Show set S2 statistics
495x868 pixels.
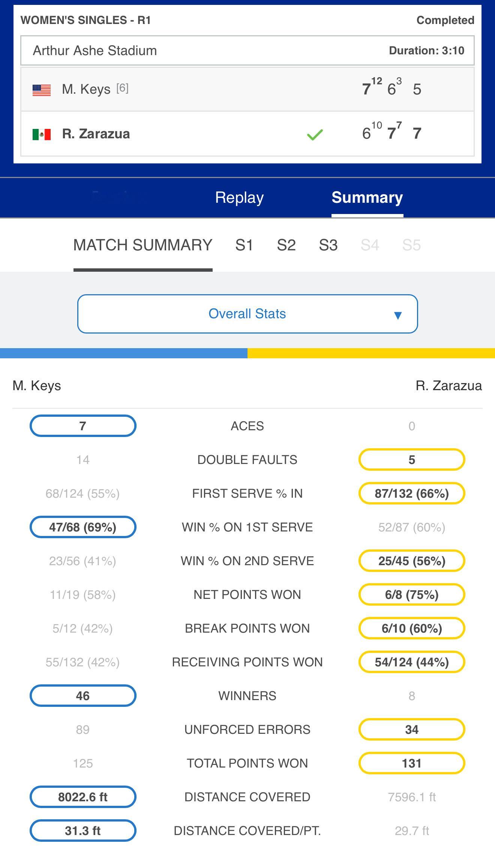pos(286,245)
